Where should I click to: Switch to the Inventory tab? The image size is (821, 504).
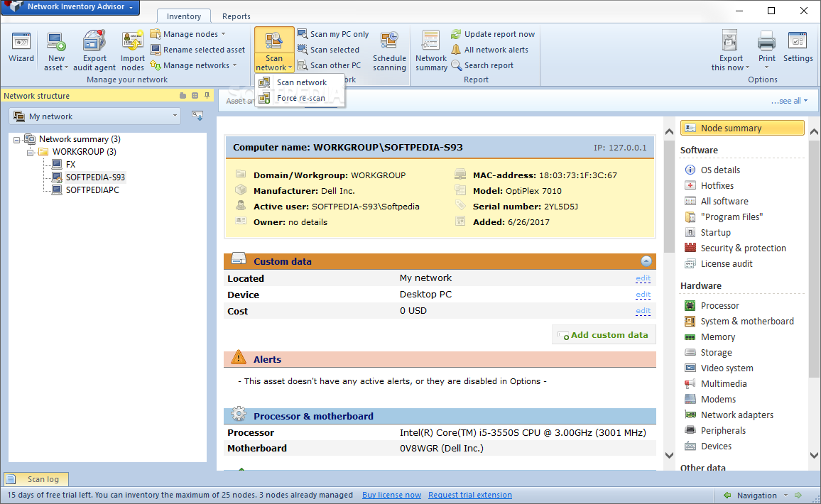[184, 16]
